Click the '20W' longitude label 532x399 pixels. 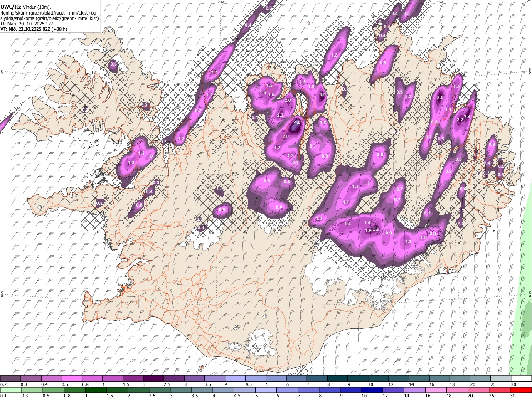pos(221,2)
